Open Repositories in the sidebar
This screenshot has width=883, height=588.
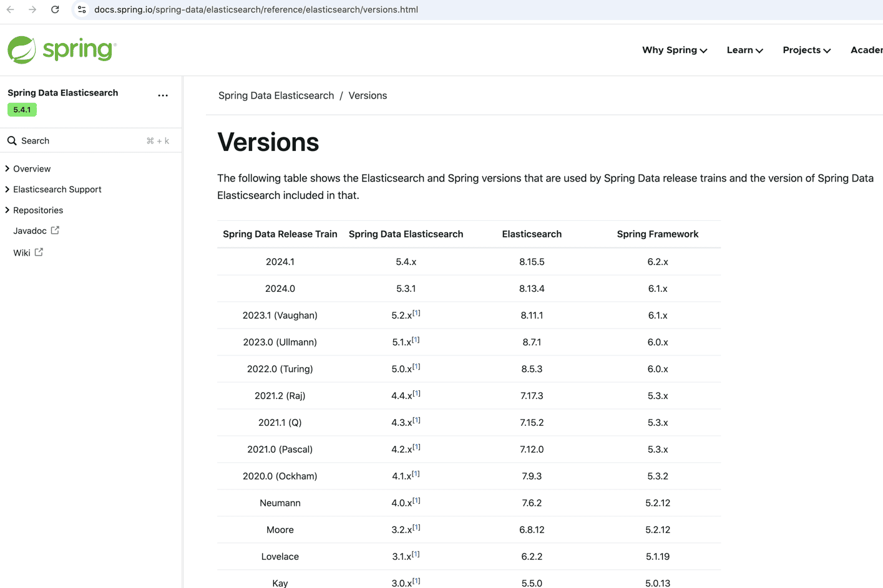[x=38, y=210]
